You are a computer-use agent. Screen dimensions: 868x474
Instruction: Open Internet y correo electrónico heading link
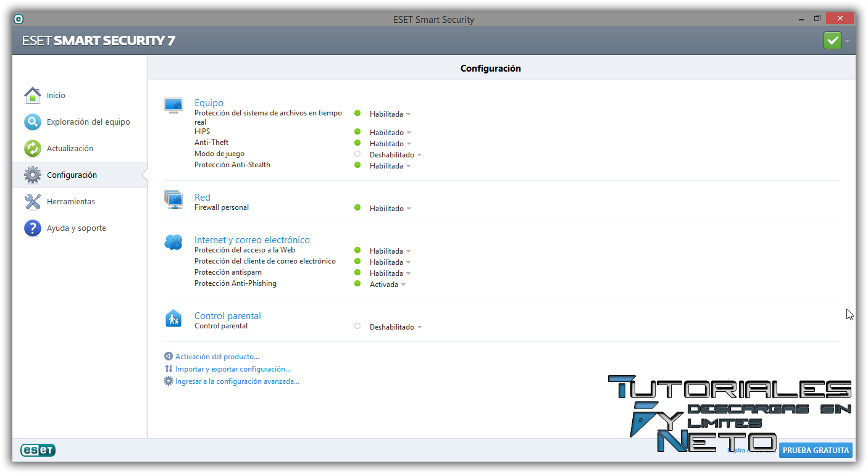(252, 240)
